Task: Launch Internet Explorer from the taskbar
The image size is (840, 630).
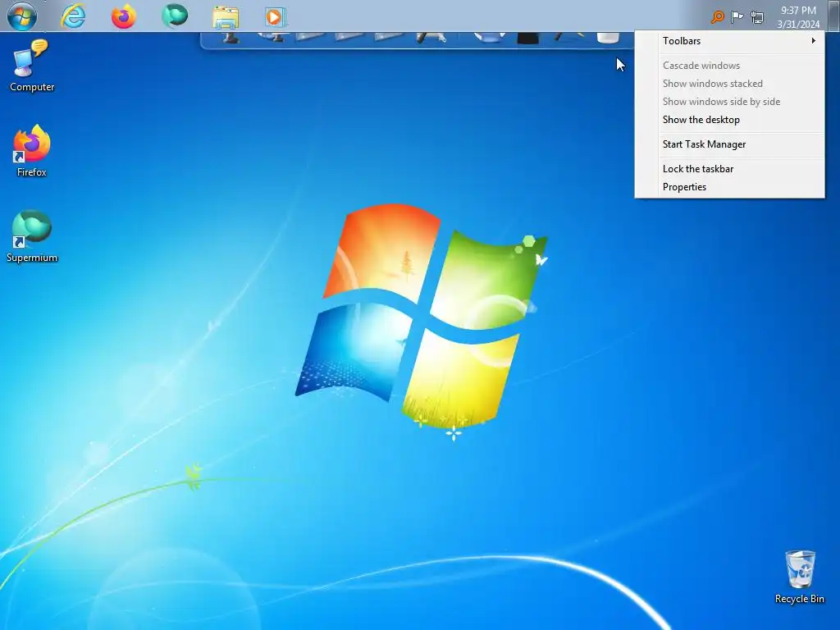Action: pos(73,16)
